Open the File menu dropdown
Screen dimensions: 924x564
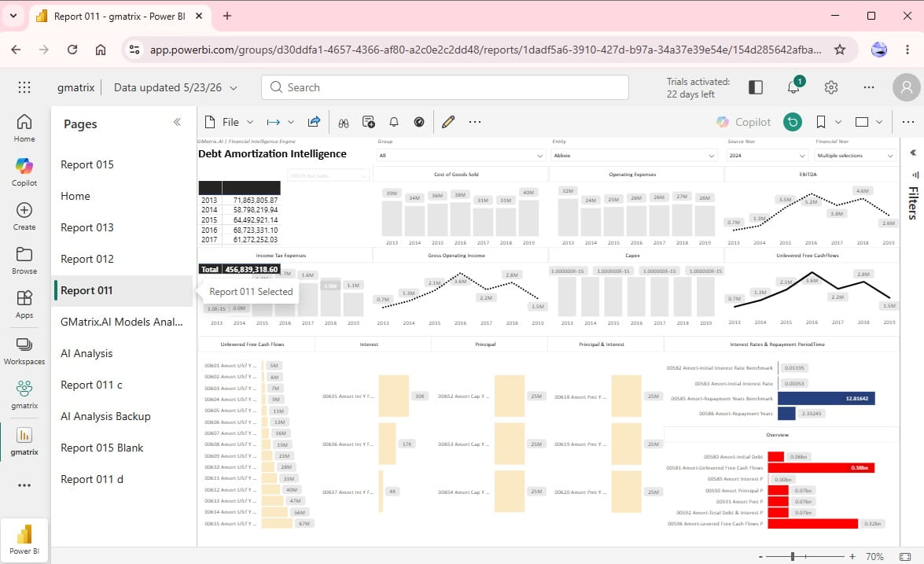tap(230, 122)
